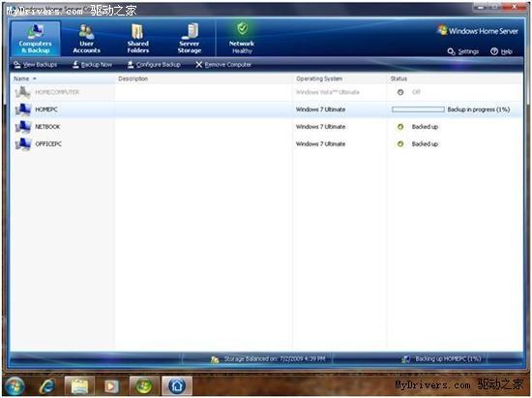
Task: Open the green Windows icon on taskbar
Action: [144, 386]
